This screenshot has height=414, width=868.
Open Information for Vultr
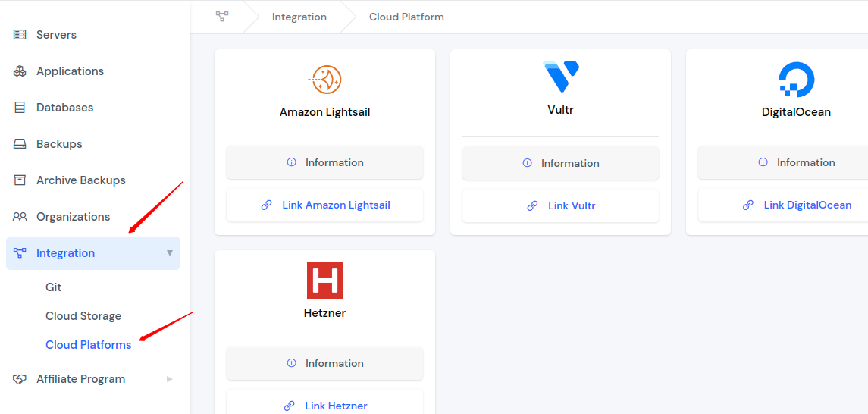tap(561, 163)
